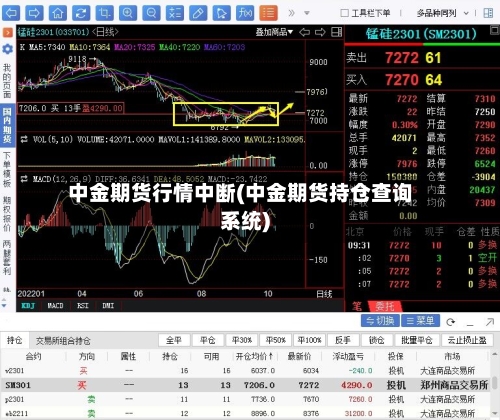500x420 pixels.
Task: Open 下单模板 sidebar tab
Action: (x=7, y=169)
